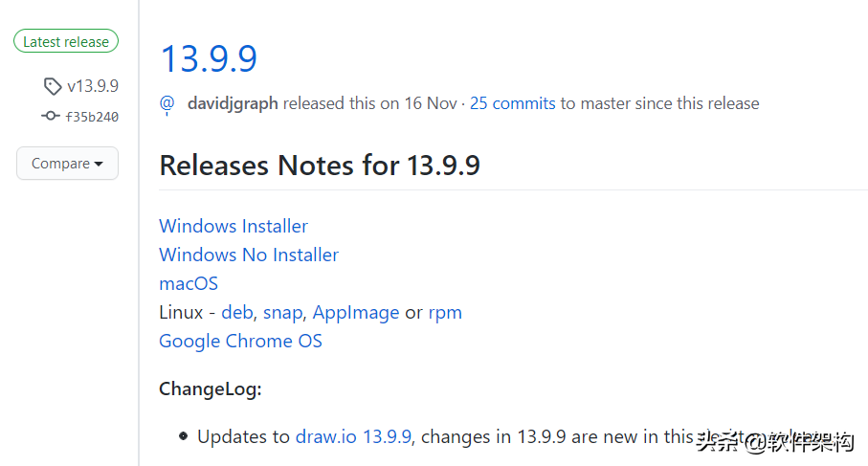Image resolution: width=868 pixels, height=466 pixels.
Task: Open the Compare dropdown
Action: point(68,164)
